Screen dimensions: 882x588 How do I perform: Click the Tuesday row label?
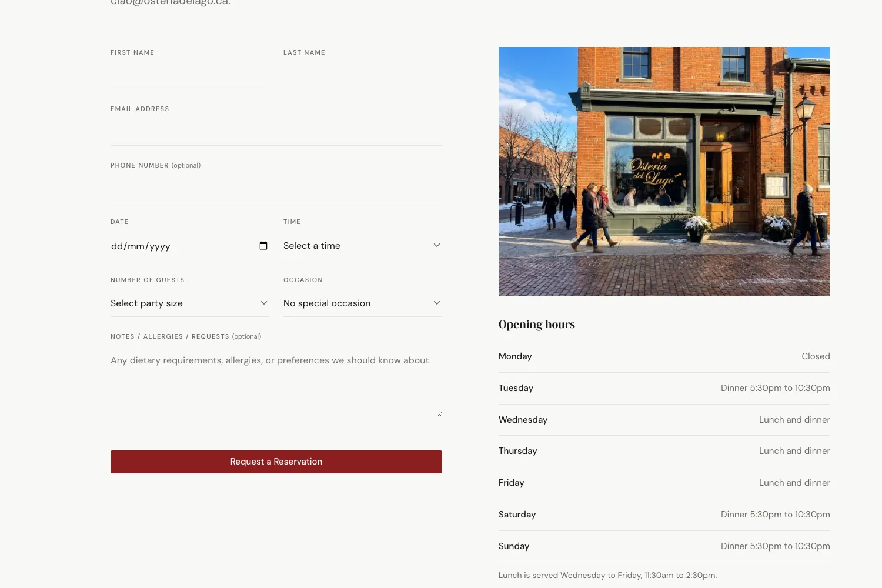516,388
